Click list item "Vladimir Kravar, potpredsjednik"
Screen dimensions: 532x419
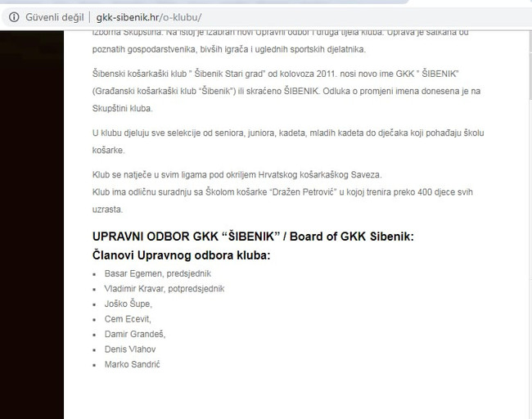(164, 288)
